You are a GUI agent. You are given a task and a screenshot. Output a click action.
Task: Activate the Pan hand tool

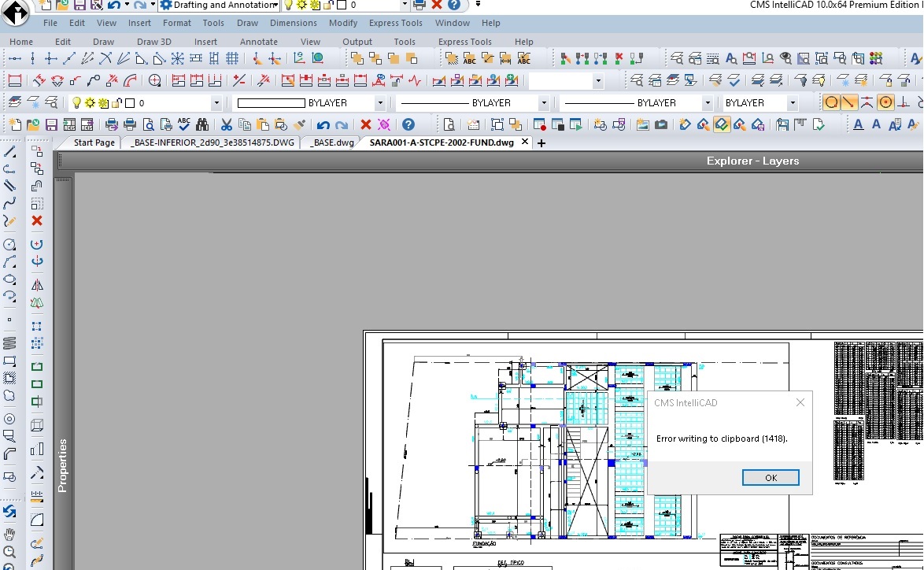coord(10,535)
